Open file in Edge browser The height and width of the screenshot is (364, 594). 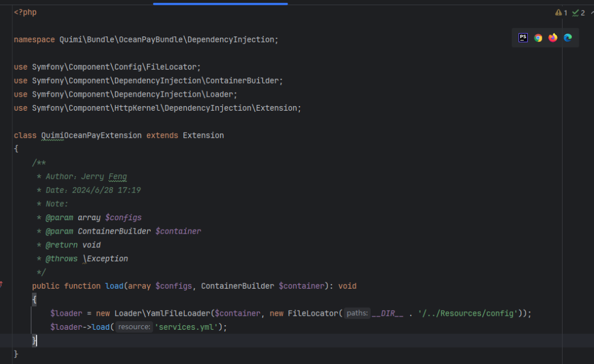click(x=568, y=38)
